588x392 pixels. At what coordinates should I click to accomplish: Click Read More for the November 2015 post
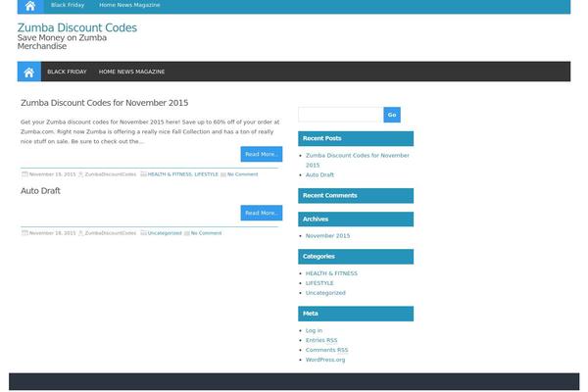coord(262,154)
